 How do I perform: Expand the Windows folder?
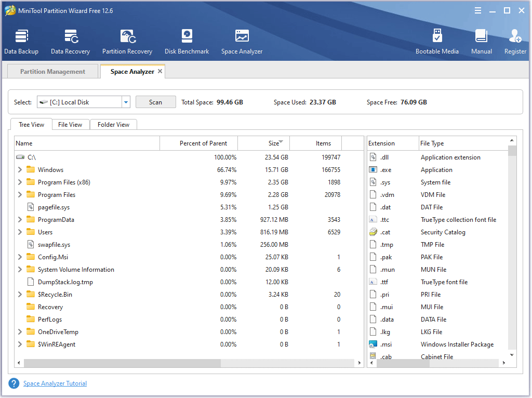click(x=20, y=170)
